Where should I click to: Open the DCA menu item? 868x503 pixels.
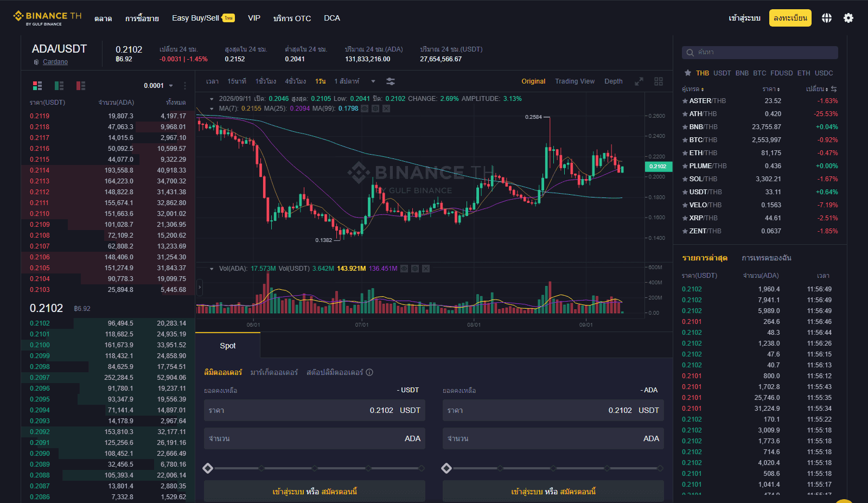332,18
